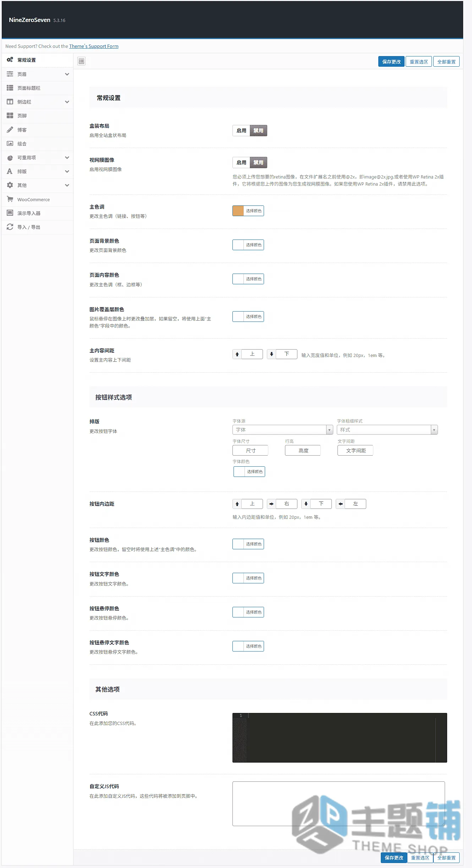472x868 pixels.
Task: Click inside the CSS代码 editor
Action: 340,737
